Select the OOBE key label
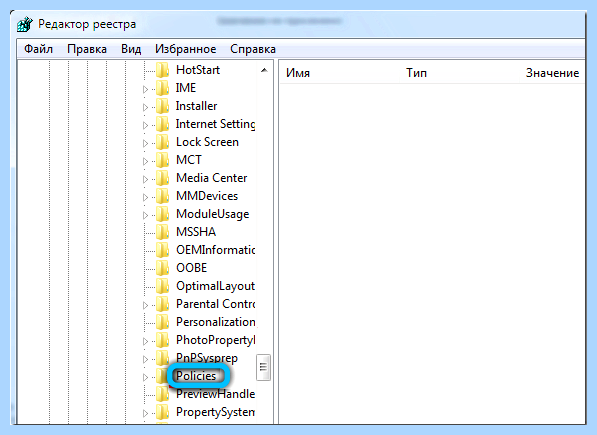 192,268
